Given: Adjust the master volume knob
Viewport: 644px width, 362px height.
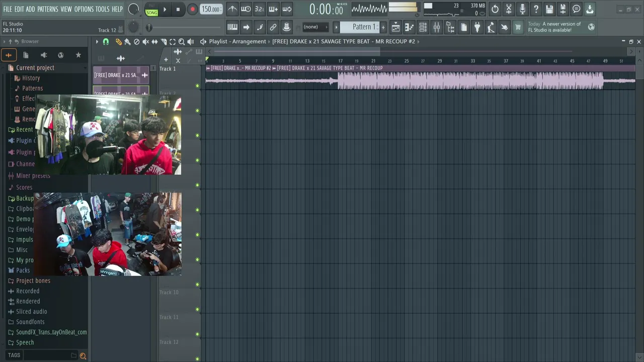Looking at the screenshot, I should click(x=134, y=9).
